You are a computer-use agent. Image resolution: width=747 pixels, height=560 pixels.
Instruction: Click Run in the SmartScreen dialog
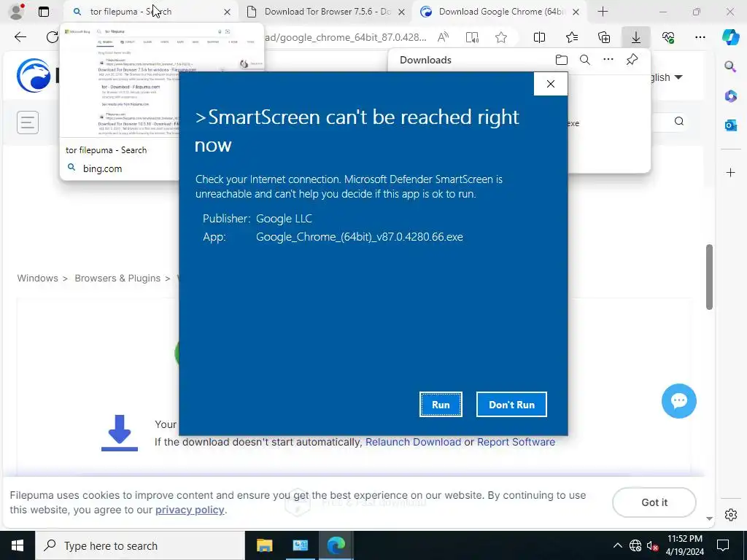pyautogui.click(x=441, y=404)
